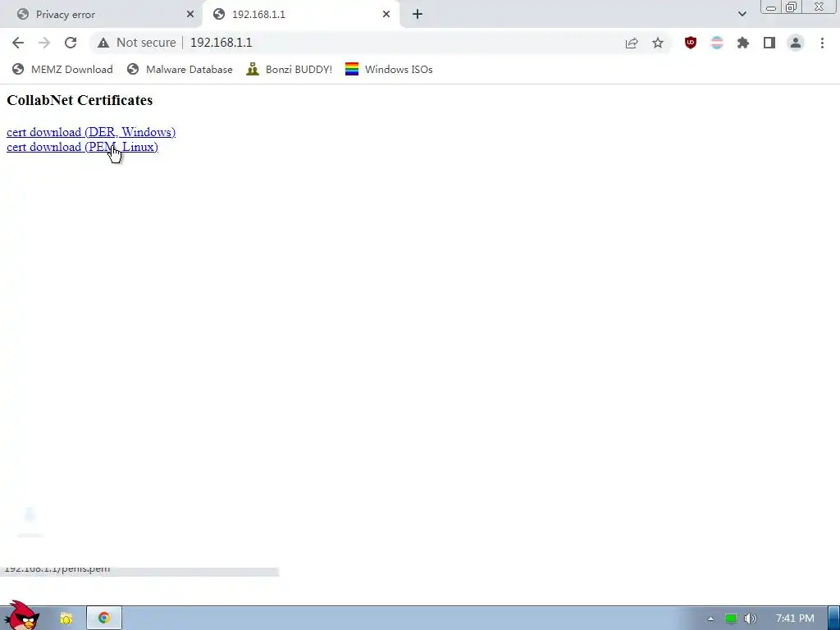Open the Start menu red bird button
This screenshot has height=630, width=840.
[21, 616]
